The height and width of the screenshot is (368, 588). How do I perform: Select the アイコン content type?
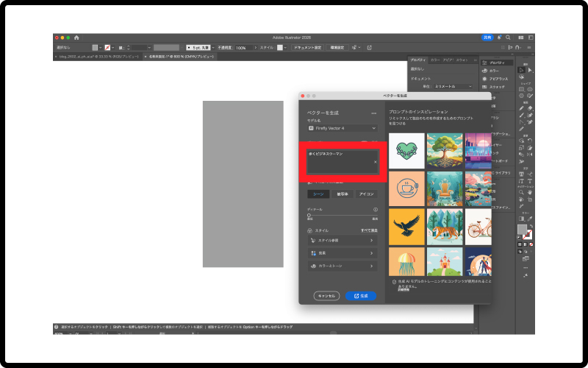click(x=365, y=194)
